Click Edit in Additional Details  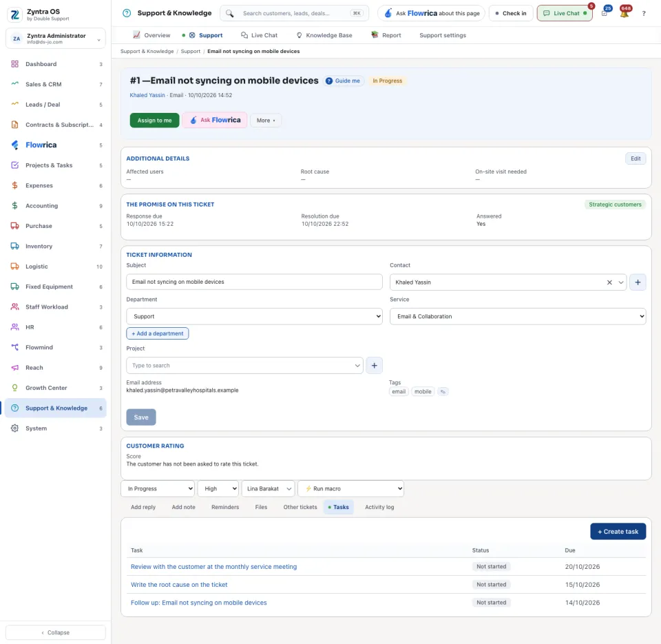click(x=636, y=158)
